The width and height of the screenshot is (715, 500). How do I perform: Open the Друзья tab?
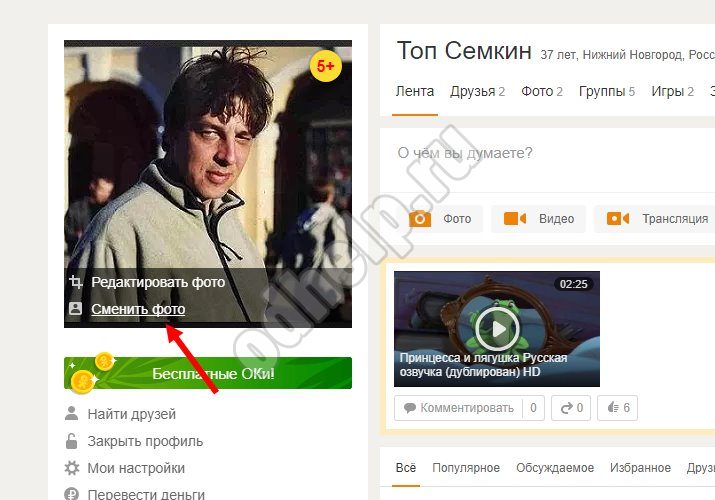(477, 91)
